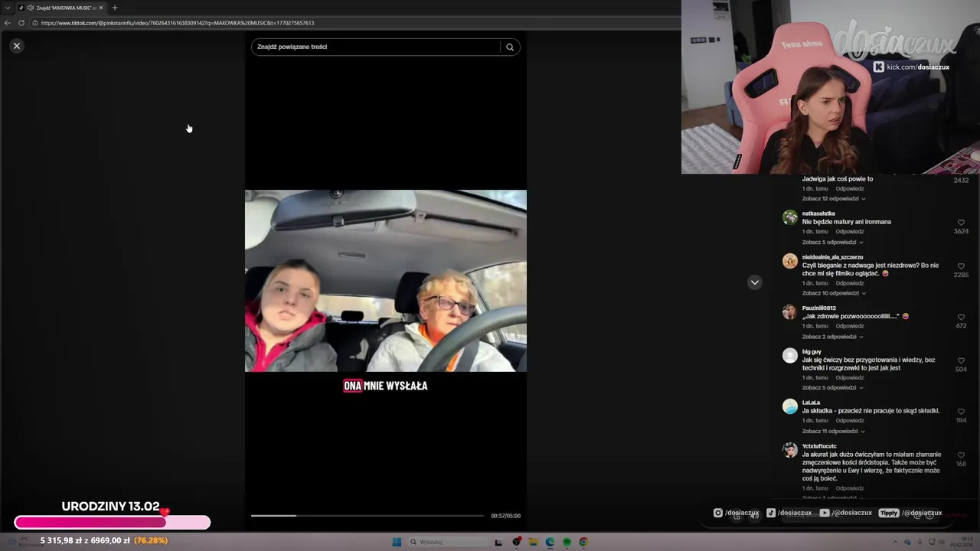Reply to Pauzinili0812 via Odpowiedz
The image size is (980, 551).
850,326
